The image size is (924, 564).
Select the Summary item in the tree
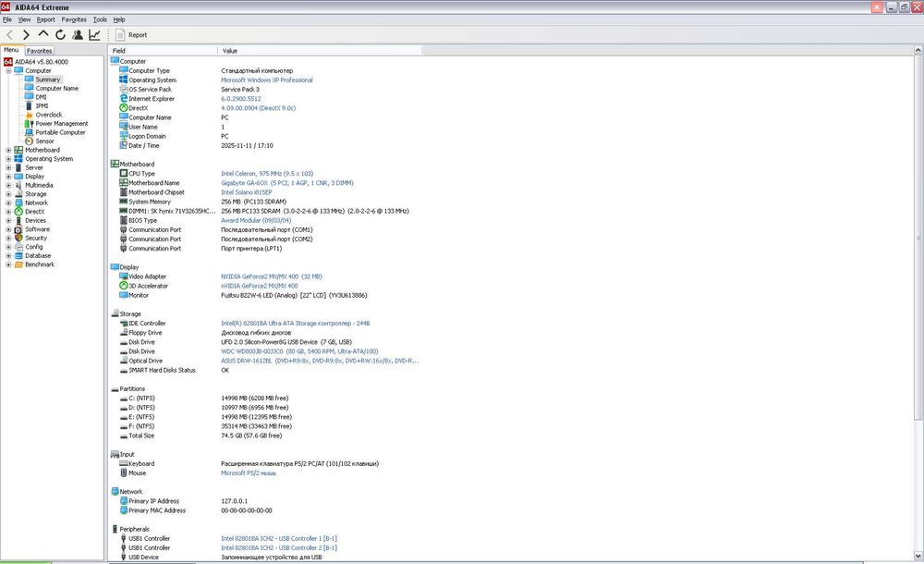click(48, 80)
